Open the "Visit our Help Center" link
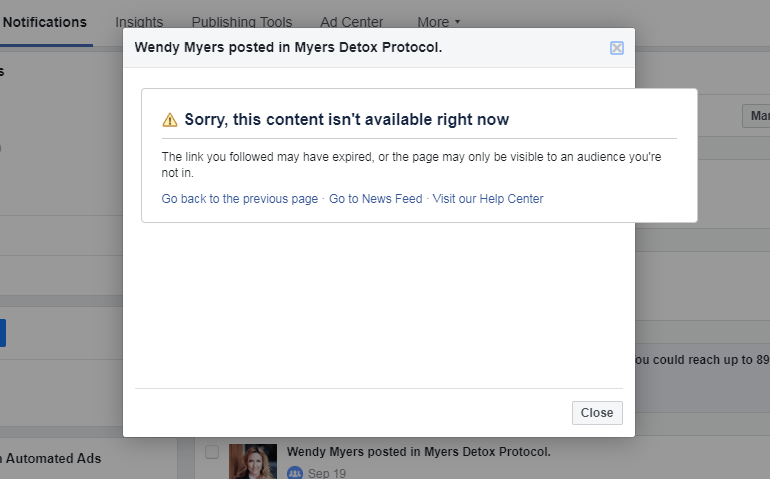770x479 pixels. (488, 199)
